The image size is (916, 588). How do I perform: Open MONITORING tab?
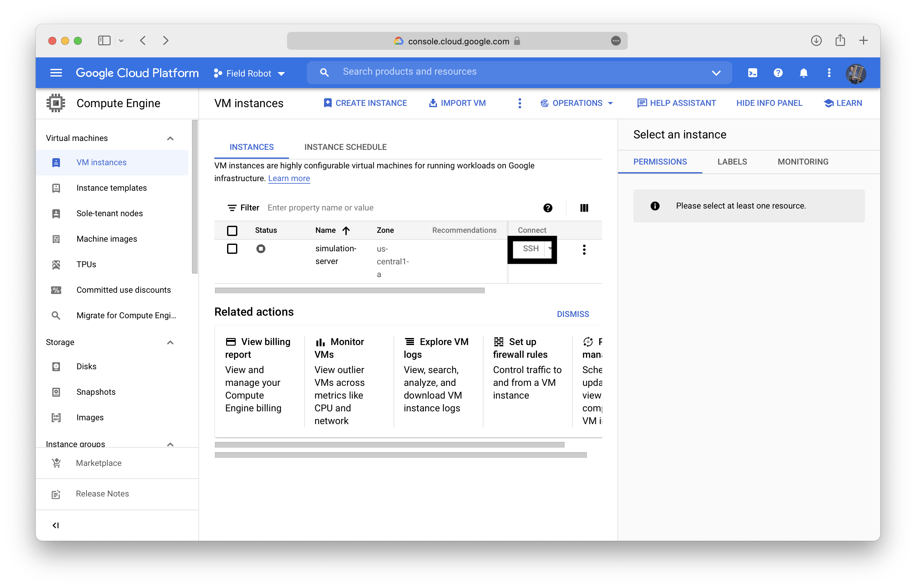(802, 162)
